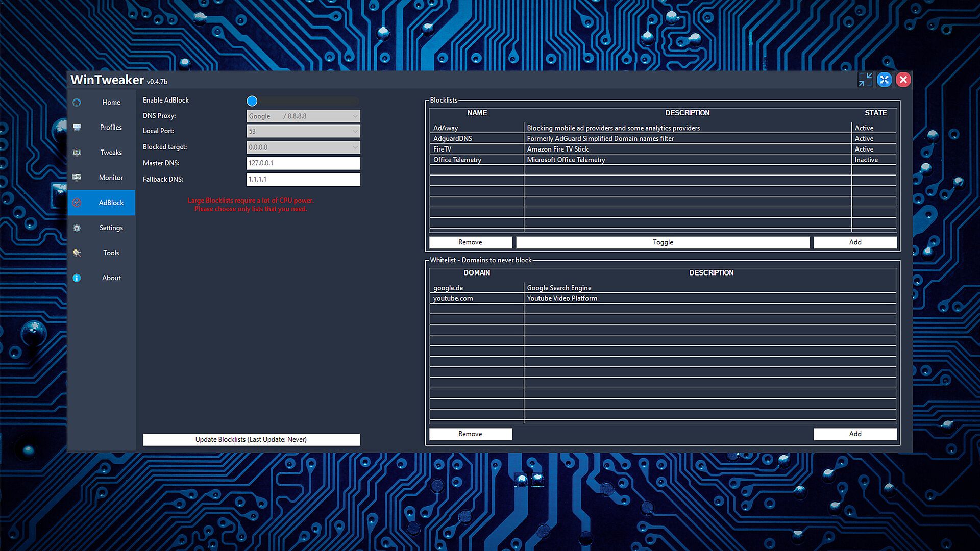Screen dimensions: 980x551
Task: Expand the Local Port dropdown
Action: pos(303,131)
